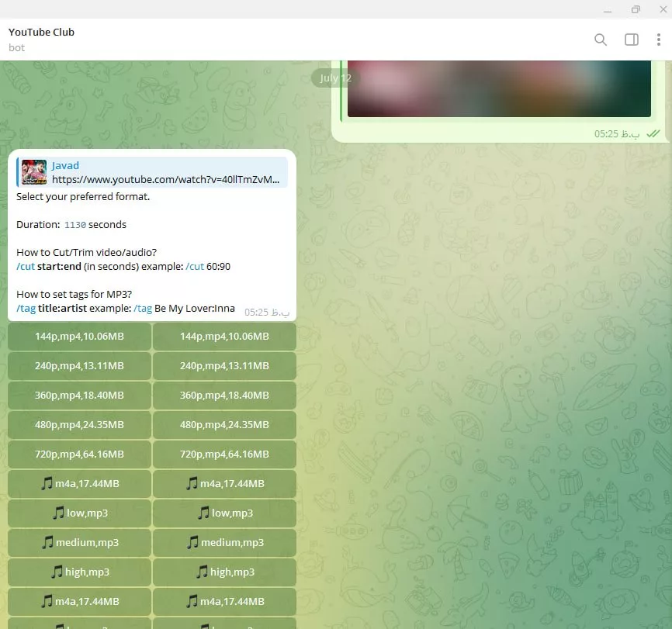Open the three-dot chat options menu
The height and width of the screenshot is (629, 672).
(x=658, y=40)
